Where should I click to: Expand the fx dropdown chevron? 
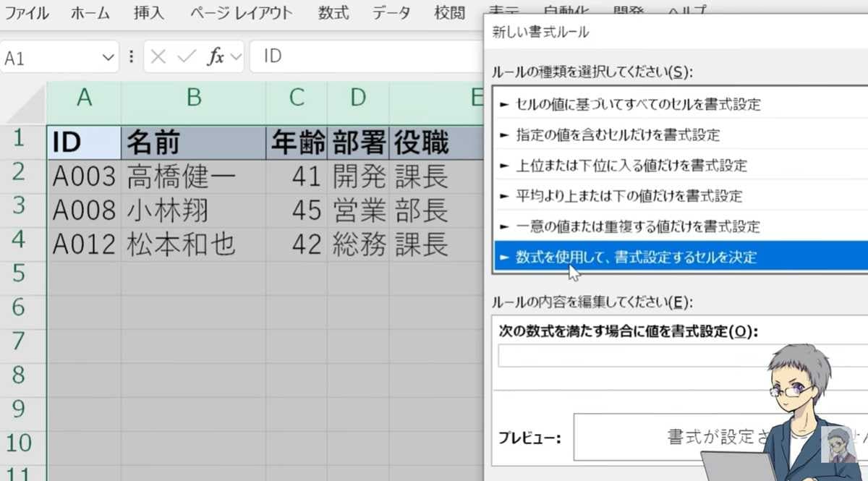235,57
